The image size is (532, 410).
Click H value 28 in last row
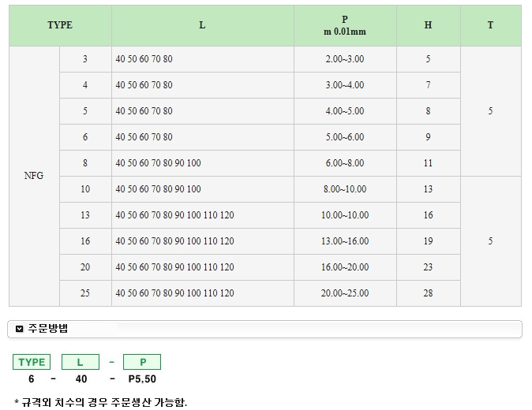428,293
